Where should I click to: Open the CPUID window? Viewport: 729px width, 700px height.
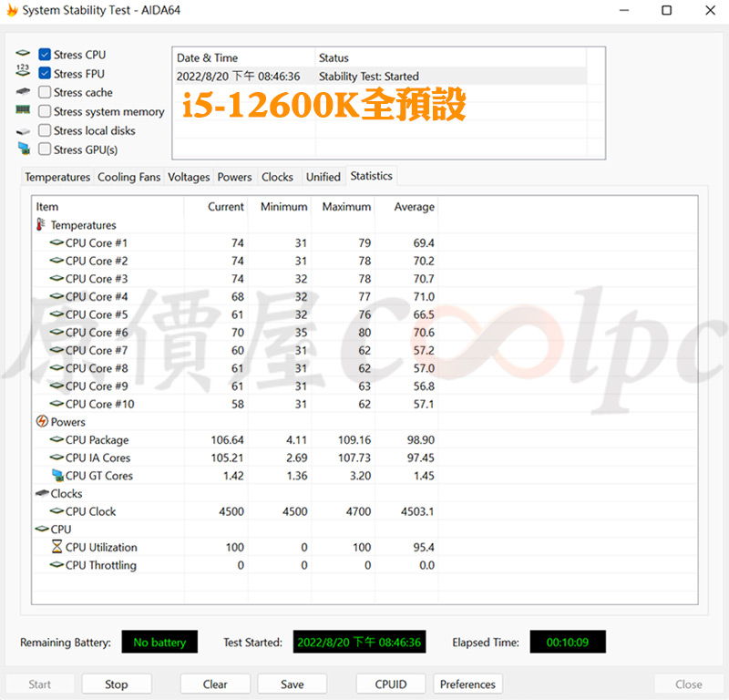coord(391,684)
